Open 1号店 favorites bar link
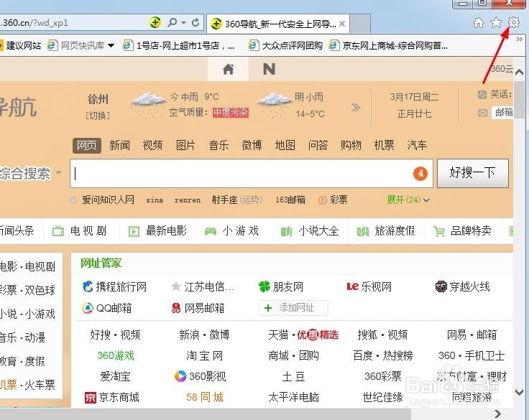 (178, 45)
